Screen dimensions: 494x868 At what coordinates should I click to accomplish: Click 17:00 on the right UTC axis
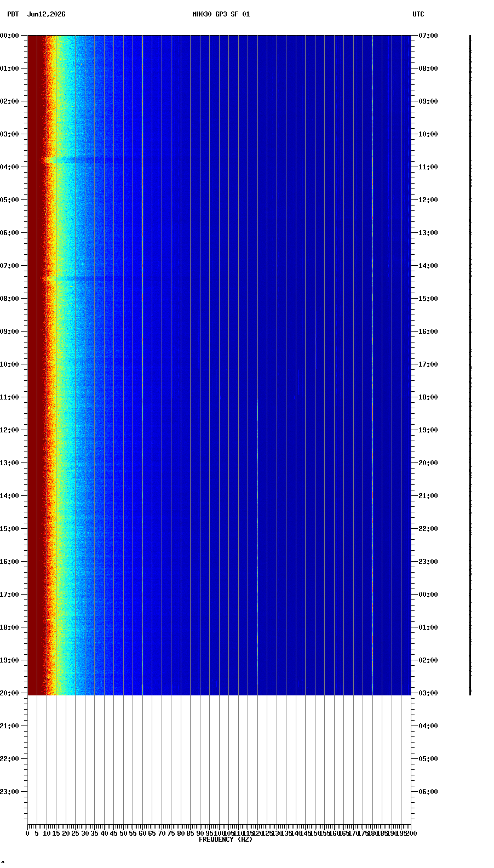point(428,364)
